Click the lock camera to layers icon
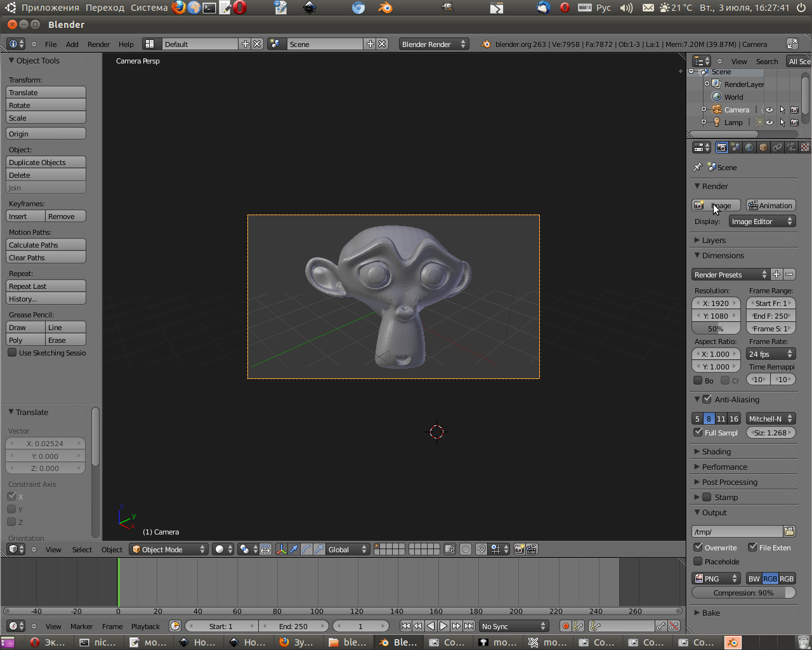 pos(450,549)
